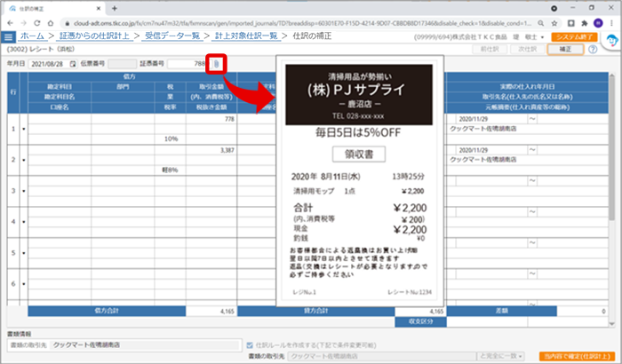This screenshot has height=364, width=622.
Task: Open the support mascot icon
Action: pyautogui.click(x=612, y=41)
